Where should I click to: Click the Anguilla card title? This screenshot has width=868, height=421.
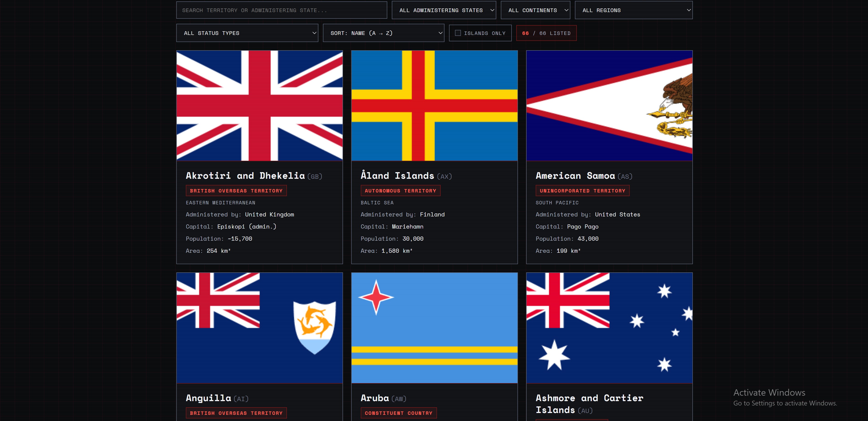coord(209,398)
